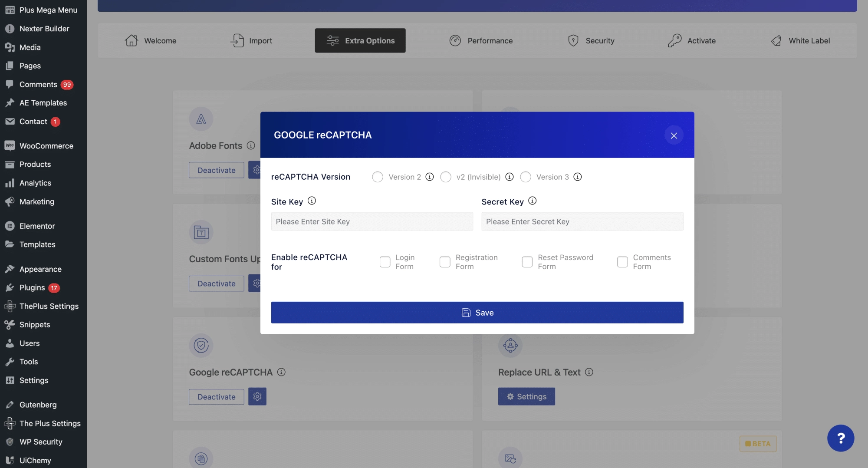The height and width of the screenshot is (468, 868).
Task: Click info icon beside Replace URL & Text
Action: click(x=589, y=372)
